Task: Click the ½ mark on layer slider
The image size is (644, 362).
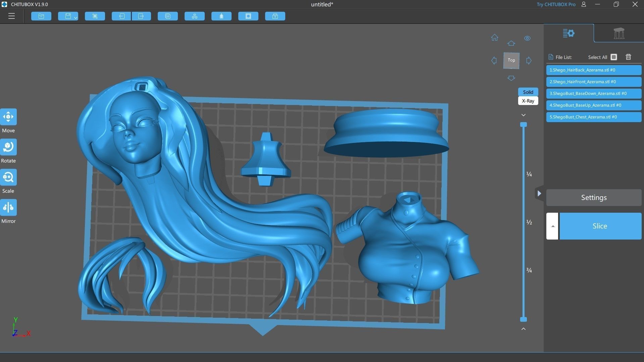Action: [529, 222]
